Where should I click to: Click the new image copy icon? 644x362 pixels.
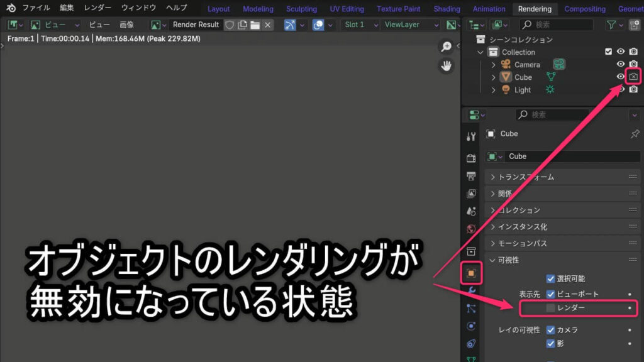(242, 25)
